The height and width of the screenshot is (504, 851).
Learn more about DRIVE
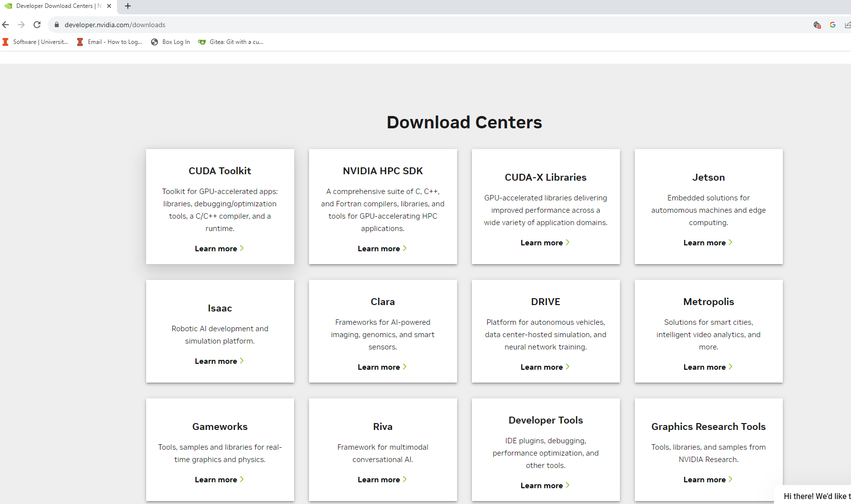(545, 367)
